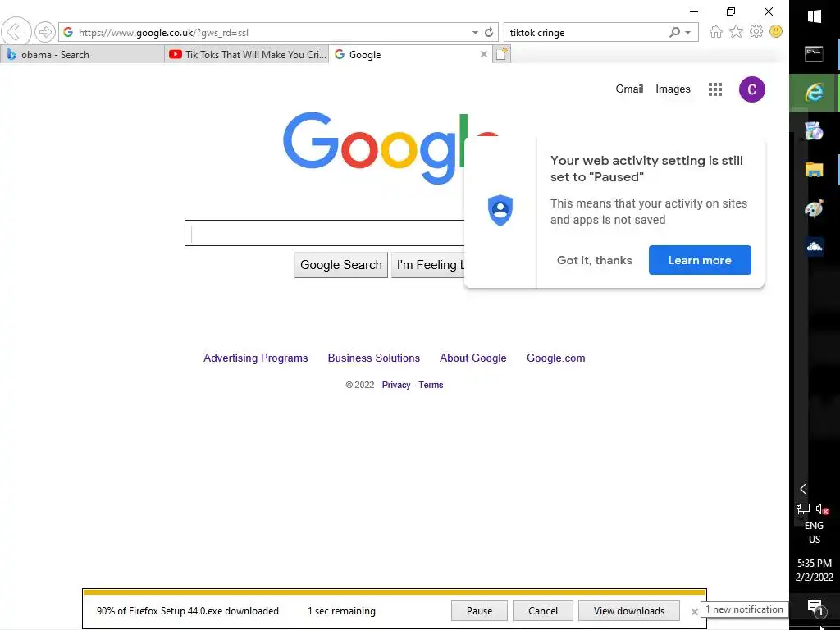Close the Google tab
The height and width of the screenshot is (630, 840).
(484, 54)
